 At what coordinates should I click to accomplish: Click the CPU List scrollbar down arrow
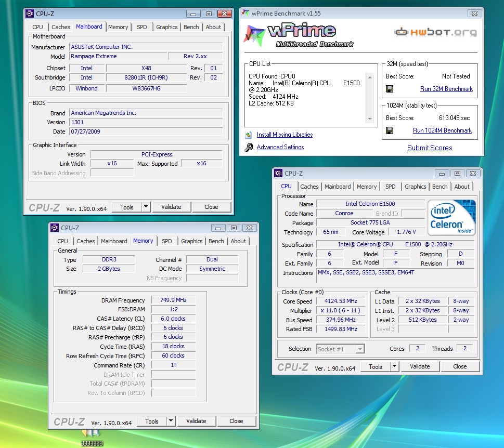[x=370, y=119]
